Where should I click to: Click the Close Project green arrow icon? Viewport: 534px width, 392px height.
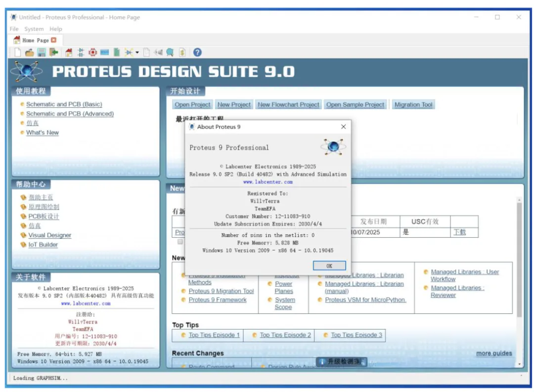(54, 52)
